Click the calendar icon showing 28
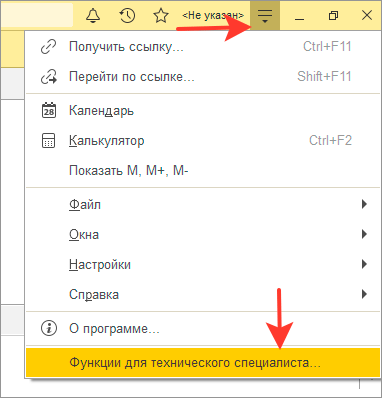 coord(49,110)
